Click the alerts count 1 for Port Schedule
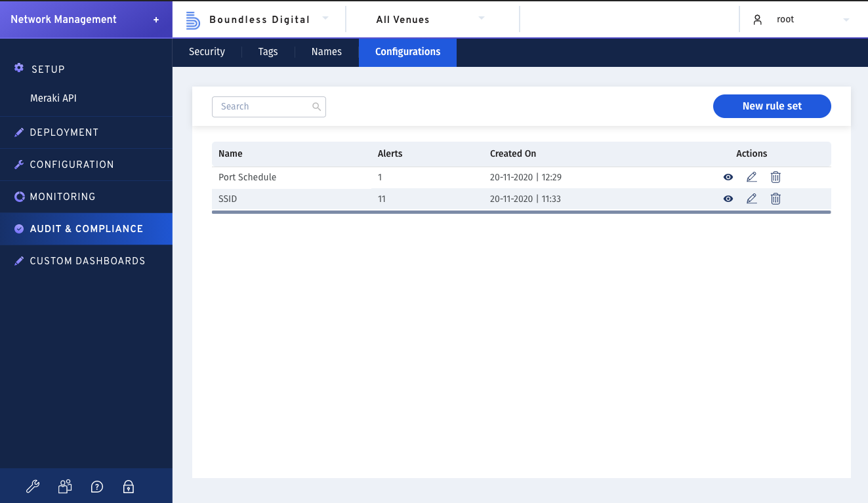The height and width of the screenshot is (503, 868). pyautogui.click(x=380, y=177)
